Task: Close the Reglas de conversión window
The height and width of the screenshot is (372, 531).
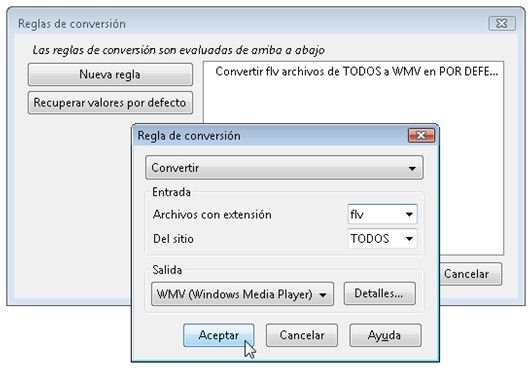Action: pos(502,23)
